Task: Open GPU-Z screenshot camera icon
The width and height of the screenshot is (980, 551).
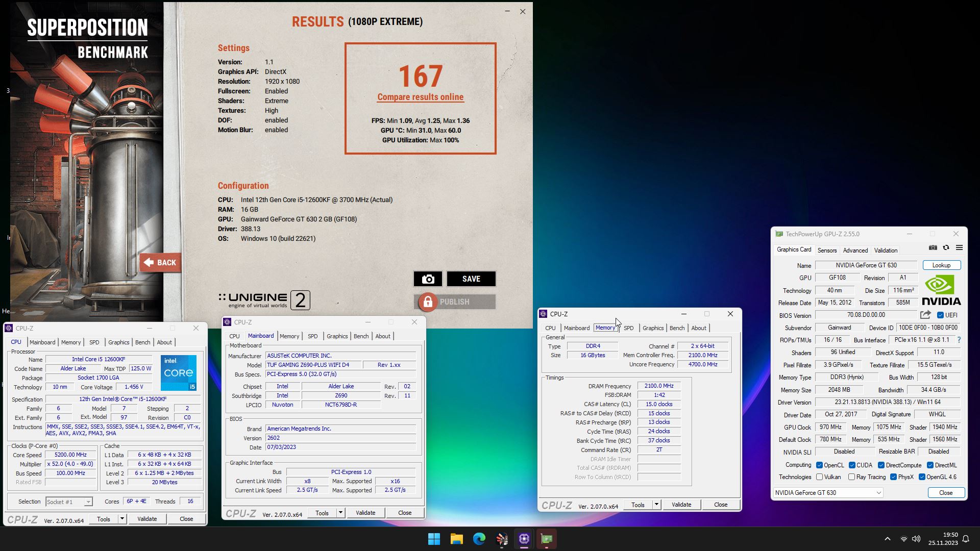Action: (x=933, y=248)
